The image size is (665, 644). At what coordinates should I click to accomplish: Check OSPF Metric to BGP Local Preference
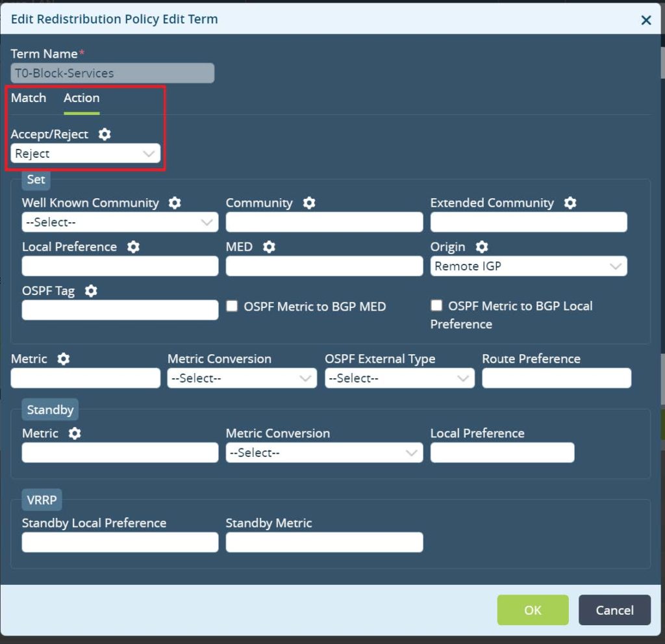(x=436, y=305)
